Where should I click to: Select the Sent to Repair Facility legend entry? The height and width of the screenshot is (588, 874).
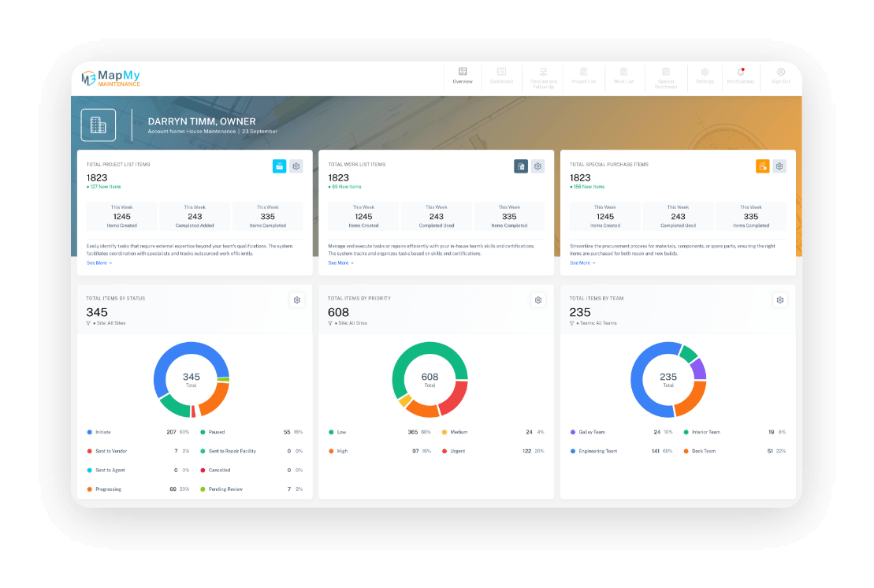(251, 451)
